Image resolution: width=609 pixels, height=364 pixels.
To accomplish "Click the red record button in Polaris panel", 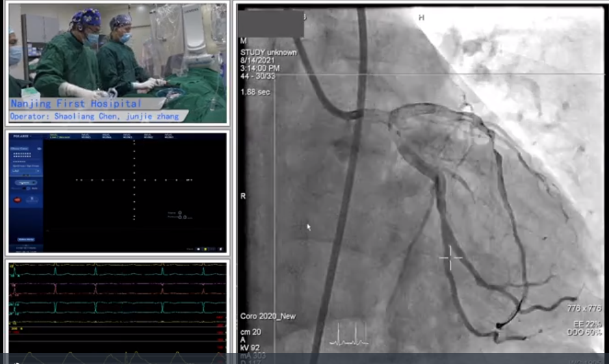I will [x=18, y=200].
